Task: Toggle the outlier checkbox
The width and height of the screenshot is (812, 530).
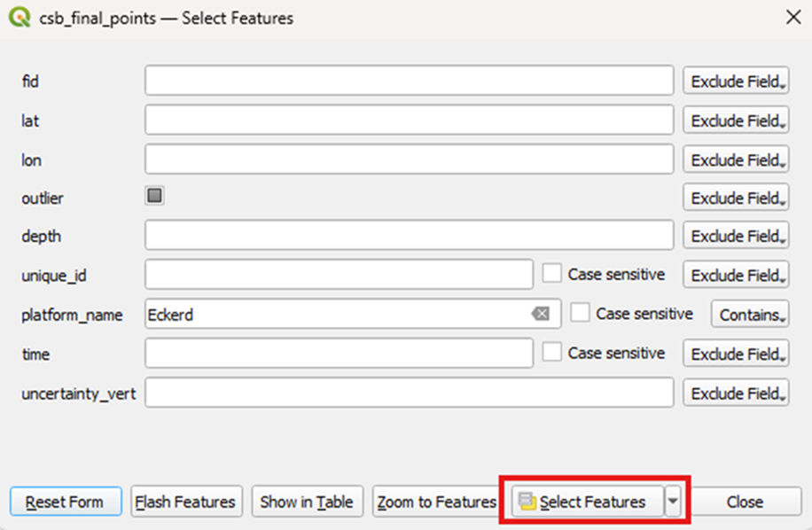Action: click(155, 196)
